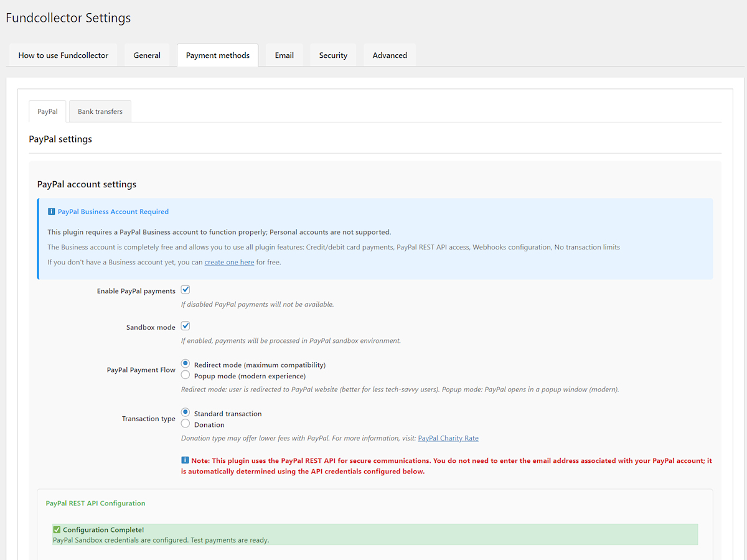The height and width of the screenshot is (560, 747).
Task: Select Standard transaction radio button
Action: pos(186,413)
